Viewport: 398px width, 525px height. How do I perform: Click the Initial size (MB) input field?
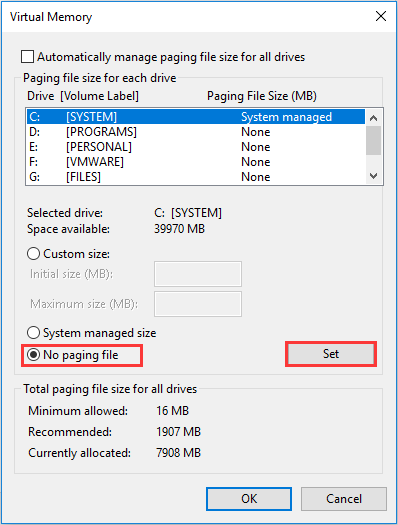pos(198,274)
